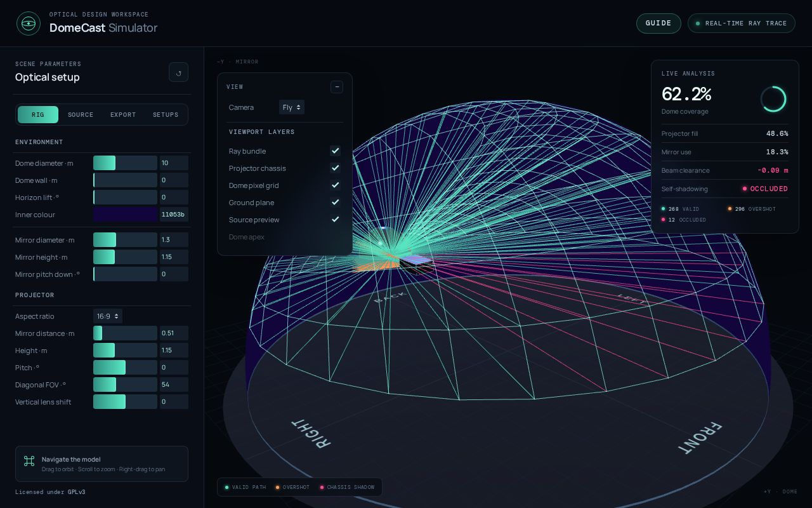Click the navigate model frame icon
The height and width of the screenshot is (508, 812).
point(29,462)
